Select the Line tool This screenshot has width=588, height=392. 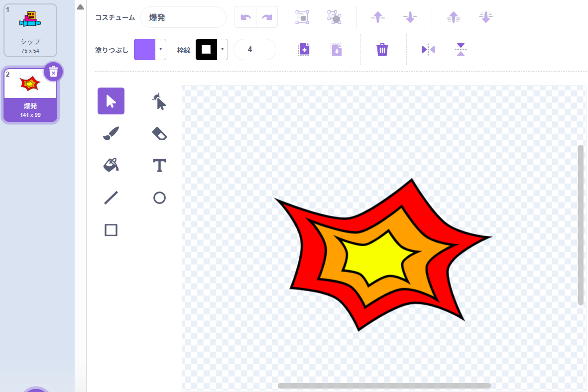(111, 198)
